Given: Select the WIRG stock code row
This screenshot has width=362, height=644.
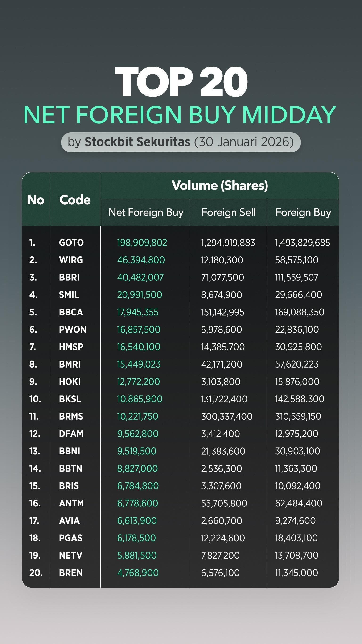Looking at the screenshot, I should (x=71, y=260).
